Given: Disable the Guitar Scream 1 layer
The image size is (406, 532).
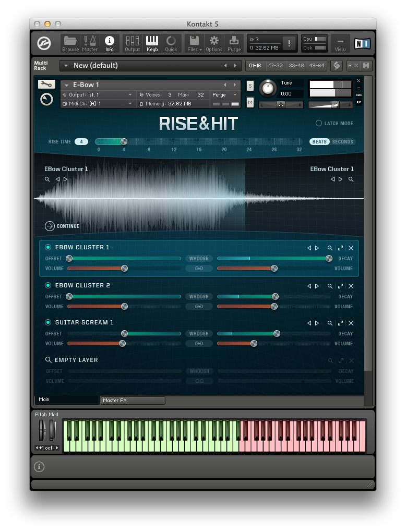Looking at the screenshot, I should pyautogui.click(x=48, y=322).
